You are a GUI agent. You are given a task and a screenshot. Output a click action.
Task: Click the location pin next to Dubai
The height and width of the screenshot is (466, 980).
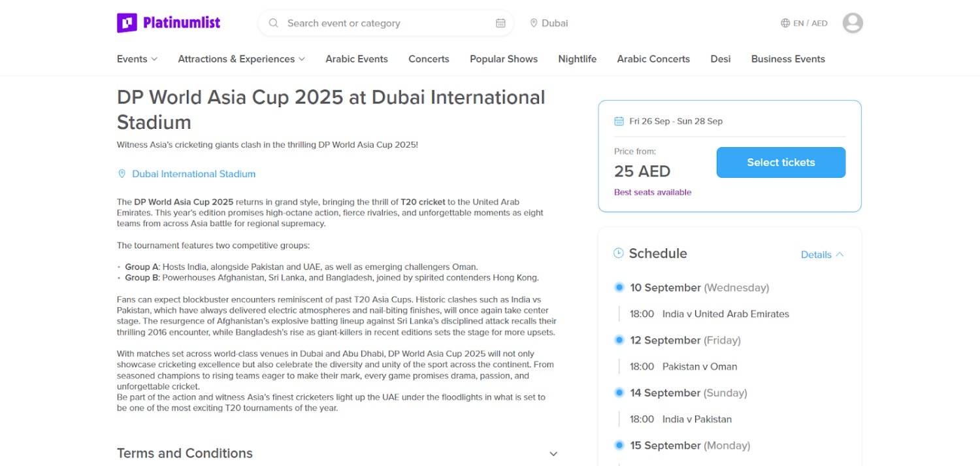(533, 23)
